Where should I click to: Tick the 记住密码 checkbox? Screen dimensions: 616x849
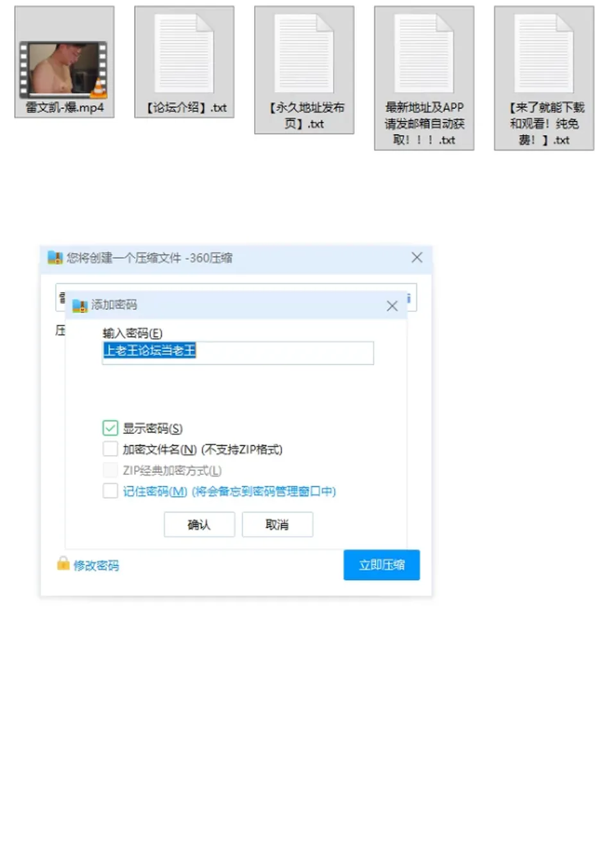(x=110, y=491)
